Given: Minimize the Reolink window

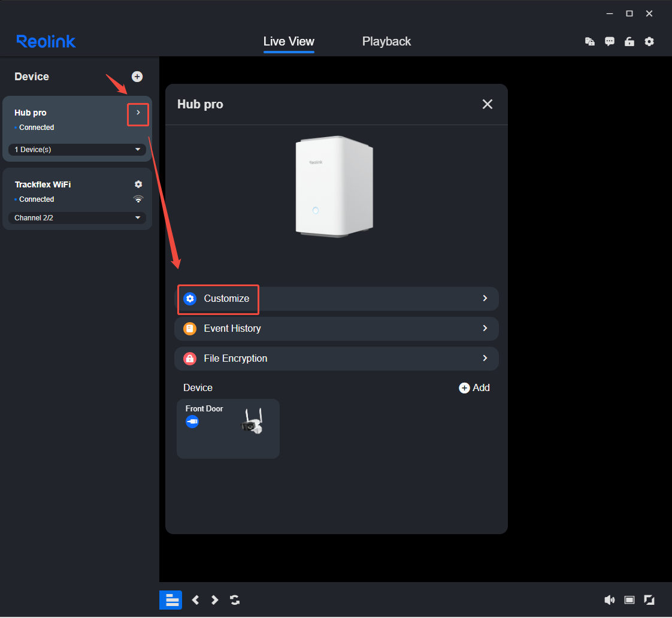Looking at the screenshot, I should point(610,14).
